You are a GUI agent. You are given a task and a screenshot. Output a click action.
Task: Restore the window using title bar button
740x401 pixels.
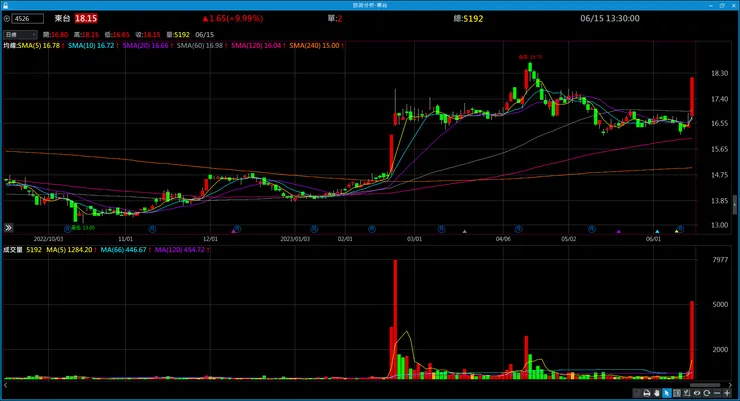[722, 5]
